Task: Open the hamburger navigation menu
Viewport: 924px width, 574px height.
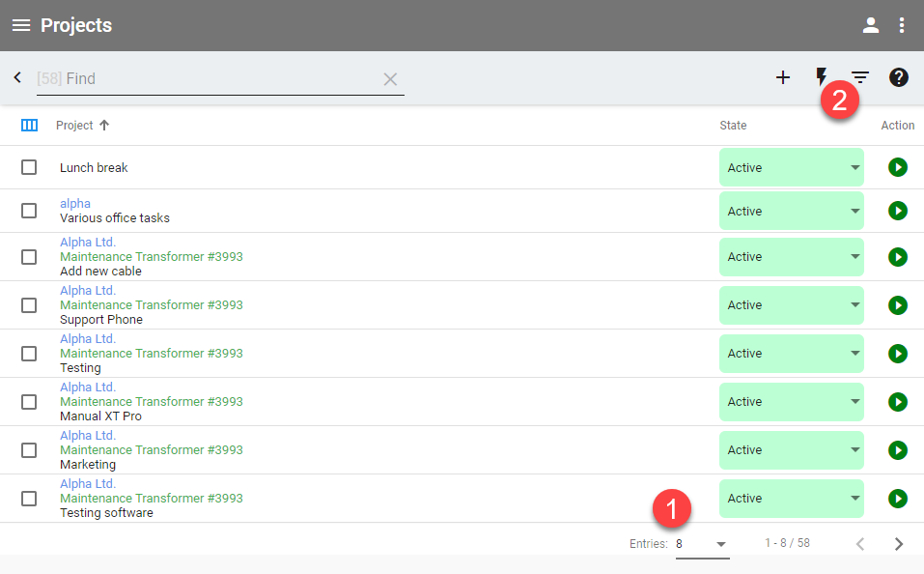Action: (20, 25)
